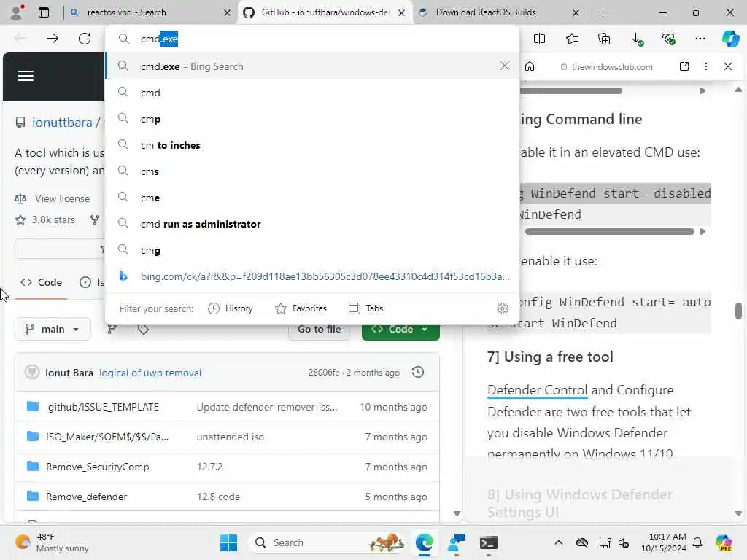Filter suggestions by Tabs
The image size is (747, 560).
[x=366, y=308]
